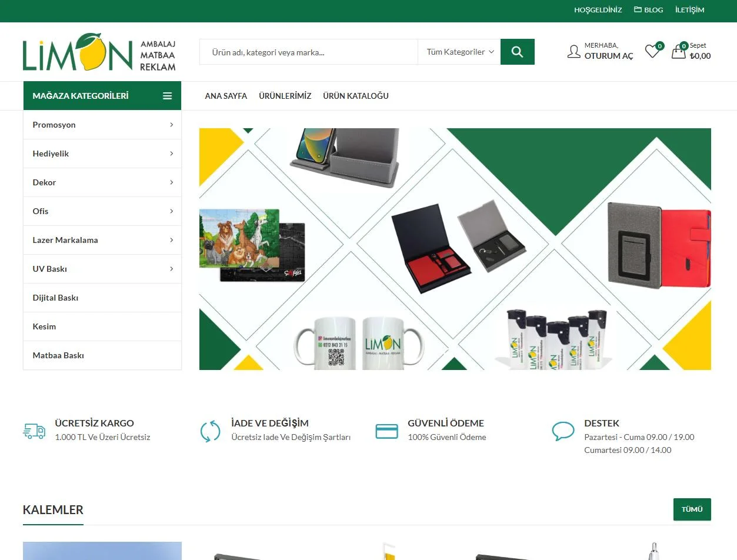737x560 pixels.
Task: Select the Ofis category label
Action: click(41, 211)
